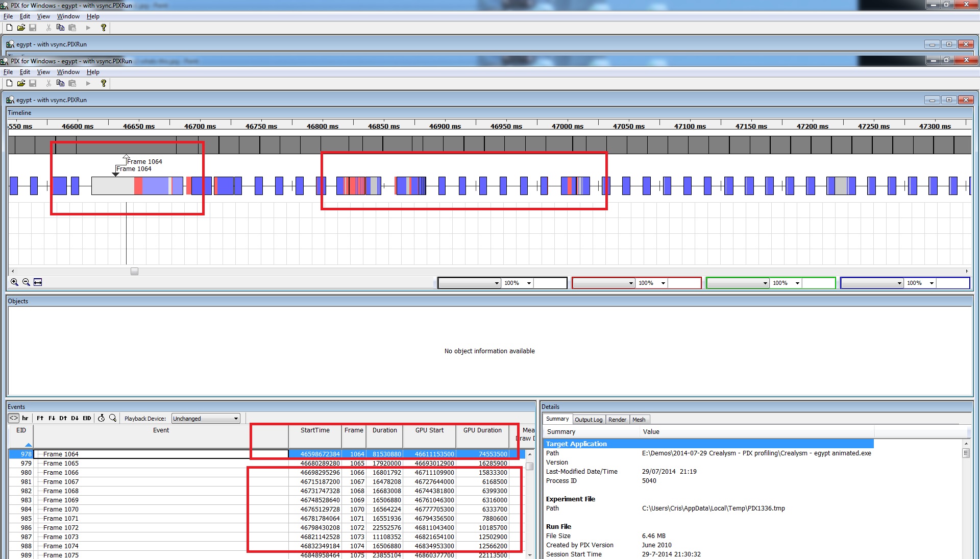Select the Frame 1066 event row
Image resolution: width=980 pixels, height=559 pixels.
tap(61, 473)
